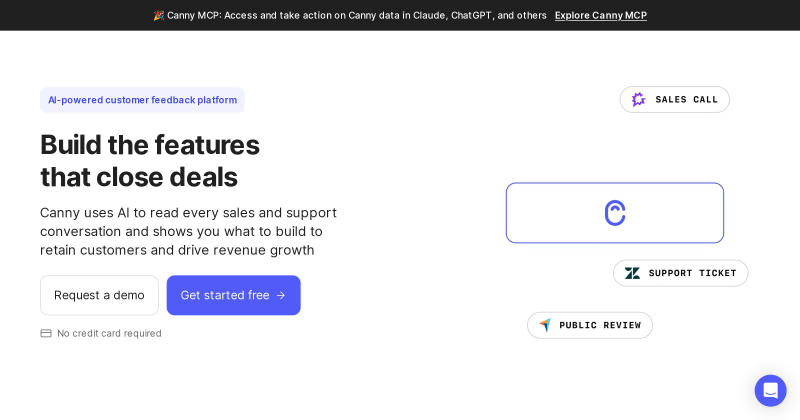Click the party popper emoji in the banner
Screen dimensions: 800x420
tap(159, 15)
